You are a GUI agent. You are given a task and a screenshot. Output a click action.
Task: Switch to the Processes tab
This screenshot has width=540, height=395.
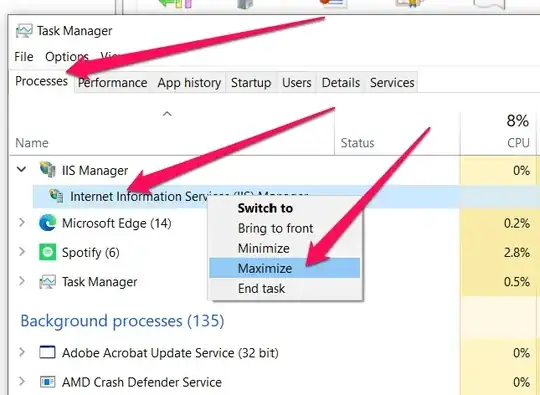point(41,81)
